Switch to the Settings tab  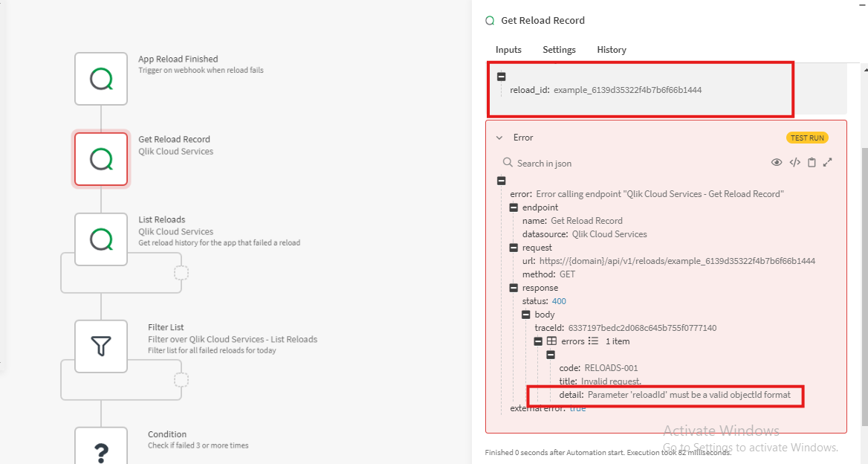point(559,50)
